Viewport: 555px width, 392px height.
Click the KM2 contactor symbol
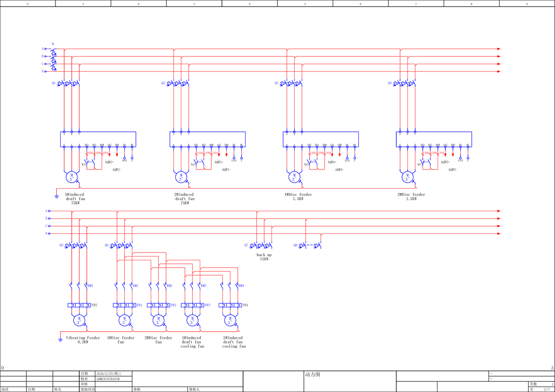click(x=158, y=286)
